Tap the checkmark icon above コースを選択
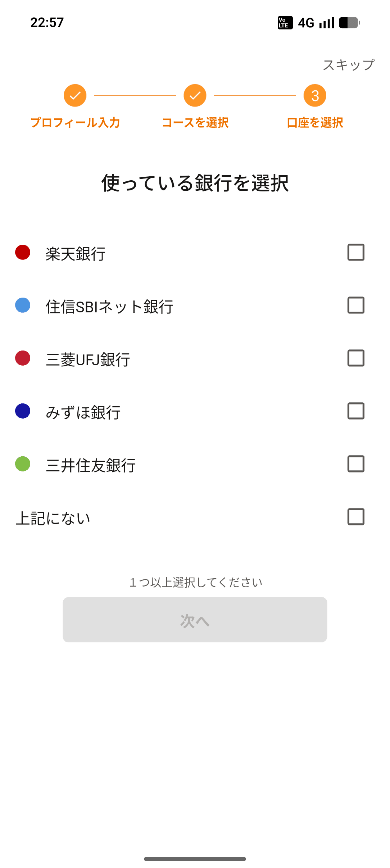Image resolution: width=390 pixels, height=868 pixels. (195, 95)
